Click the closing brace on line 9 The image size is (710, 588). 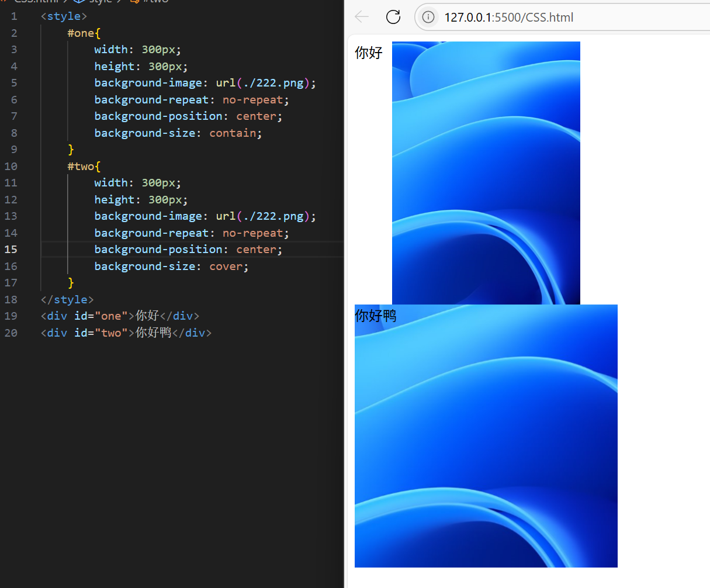(x=71, y=150)
